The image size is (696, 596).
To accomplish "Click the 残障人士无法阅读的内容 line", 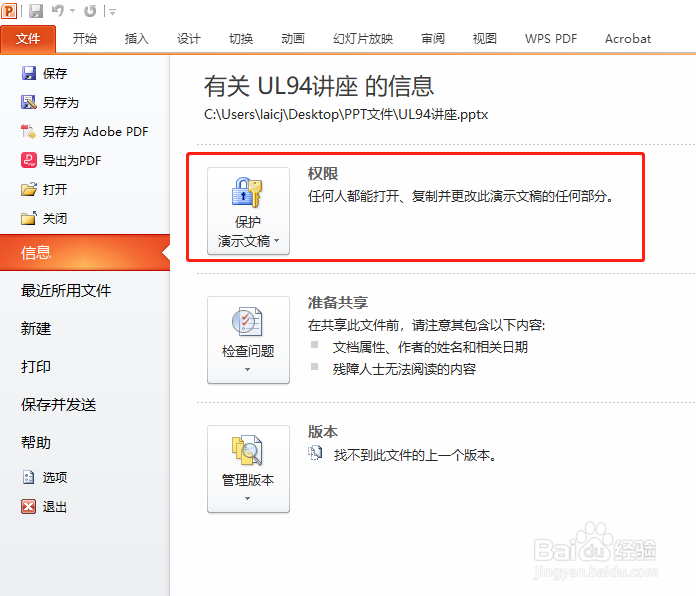I will click(x=404, y=369).
